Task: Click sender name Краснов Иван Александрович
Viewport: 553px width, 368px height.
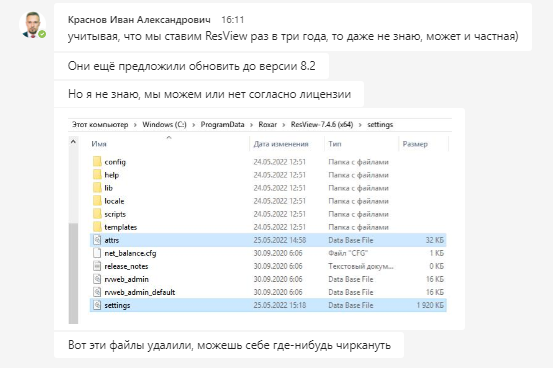Action: pyautogui.click(x=139, y=20)
